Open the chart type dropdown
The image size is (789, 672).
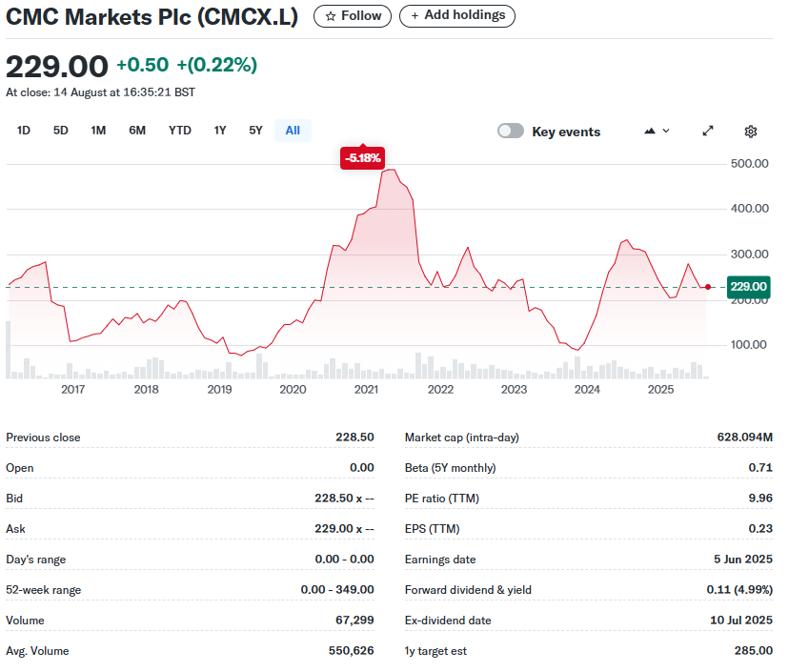click(657, 131)
